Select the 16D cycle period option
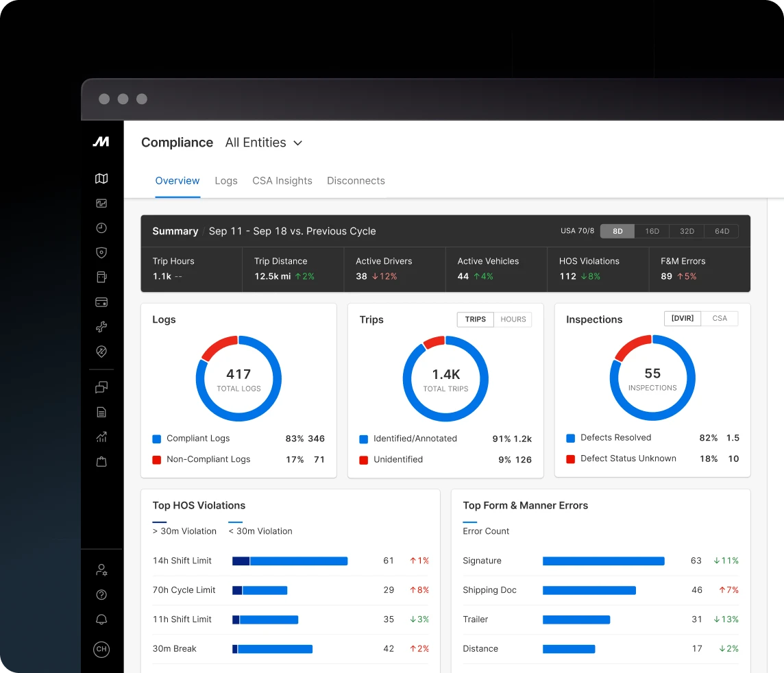The width and height of the screenshot is (784, 673). click(x=652, y=232)
